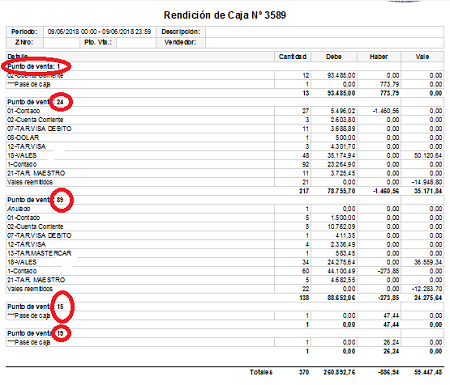Viewport: 450px width, 385px height.
Task: Click the report title Rendición de Caja N° 3589
Action: pos(225,15)
